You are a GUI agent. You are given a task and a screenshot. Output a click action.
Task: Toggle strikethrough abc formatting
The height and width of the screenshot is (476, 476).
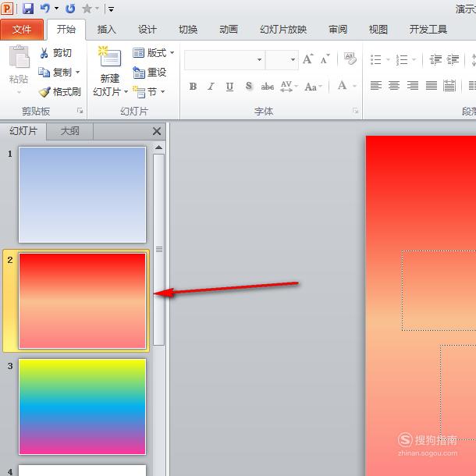pyautogui.click(x=268, y=87)
